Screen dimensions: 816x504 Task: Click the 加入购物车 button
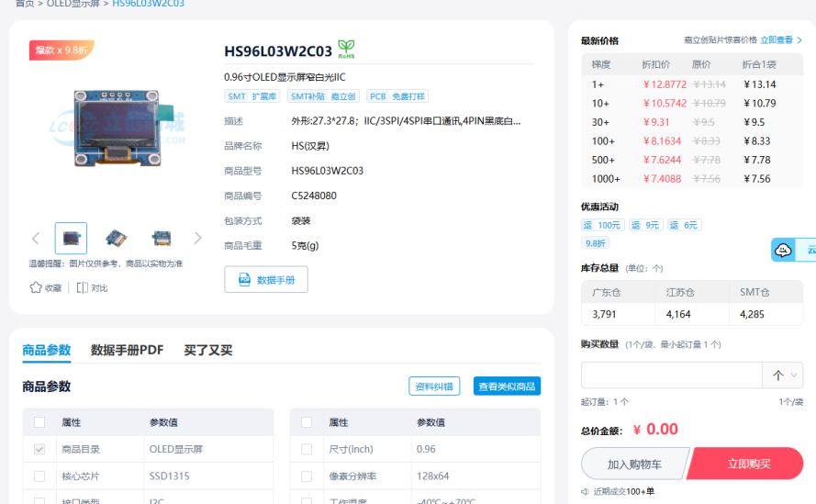coord(634,465)
